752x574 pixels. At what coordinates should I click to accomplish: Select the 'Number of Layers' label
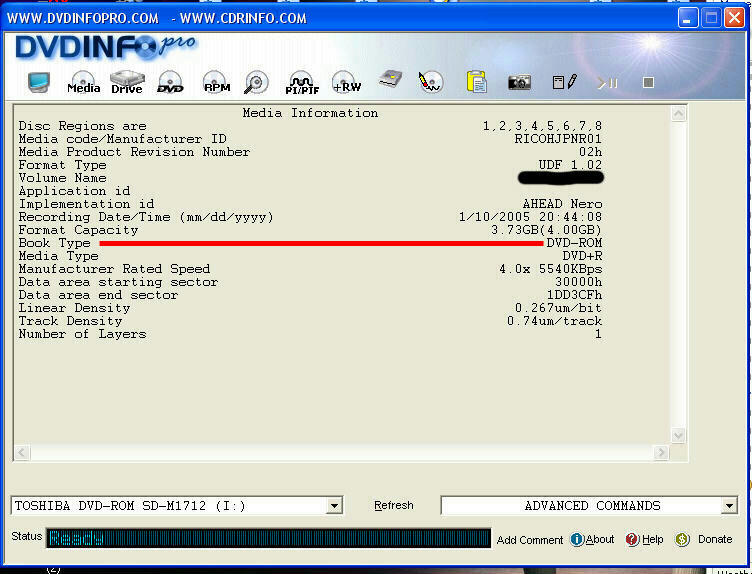click(82, 334)
